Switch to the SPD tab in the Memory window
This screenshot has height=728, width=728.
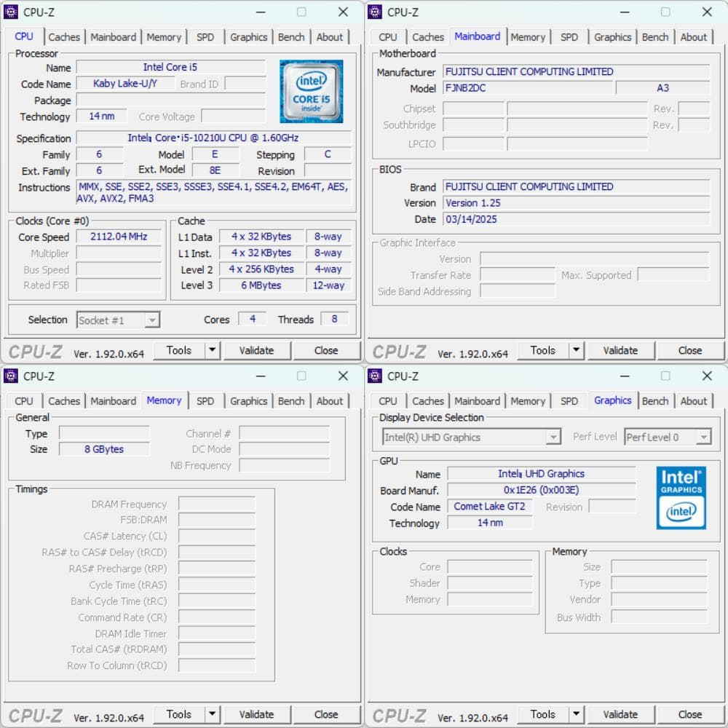205,400
